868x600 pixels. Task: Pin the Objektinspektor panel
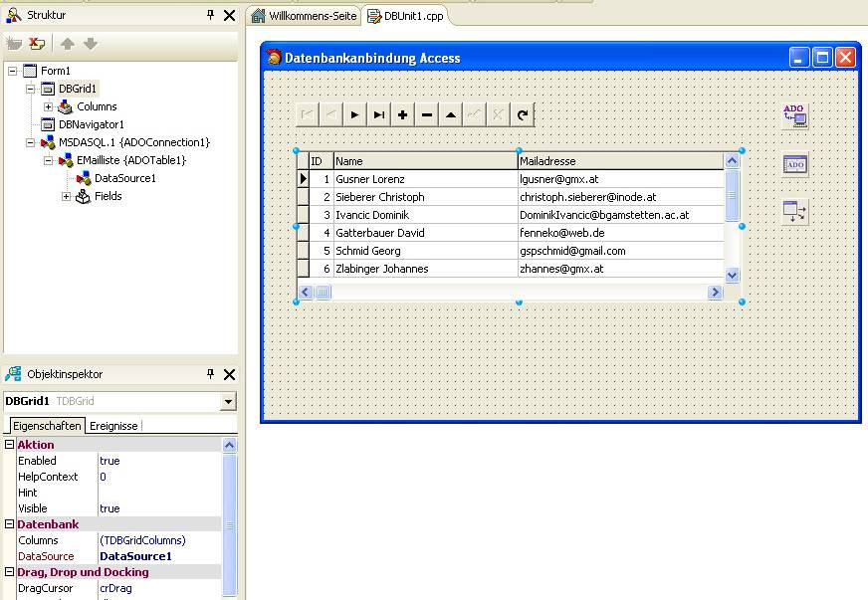[x=210, y=374]
